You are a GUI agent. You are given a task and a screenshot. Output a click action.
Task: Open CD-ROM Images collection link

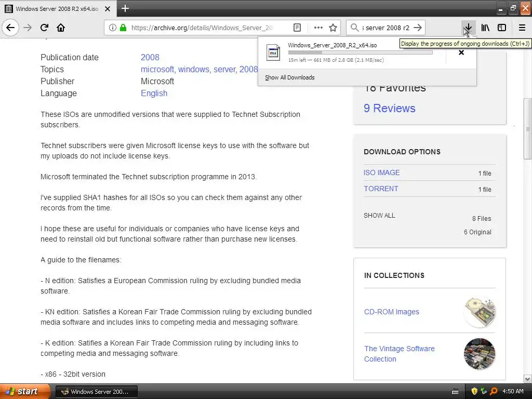click(392, 312)
